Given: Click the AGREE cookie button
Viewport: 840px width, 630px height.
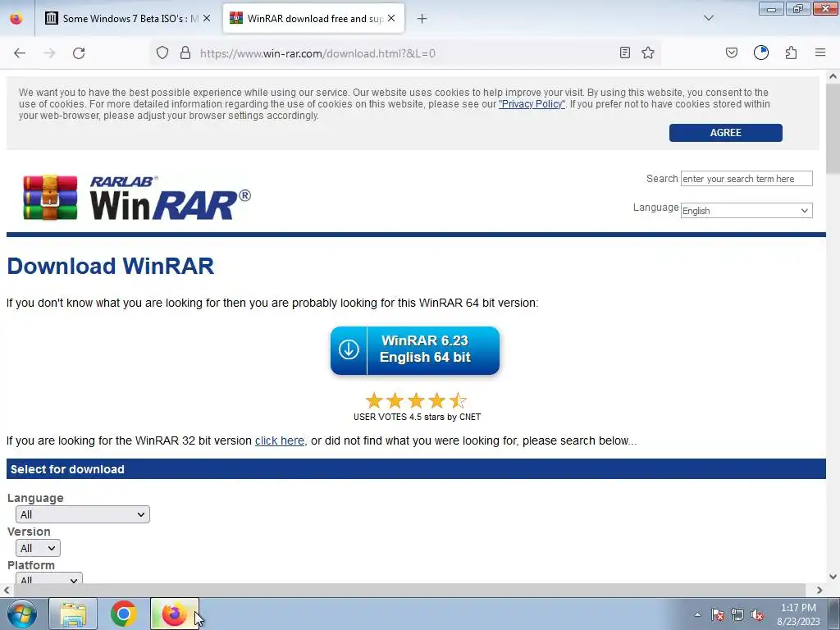Looking at the screenshot, I should 725,133.
